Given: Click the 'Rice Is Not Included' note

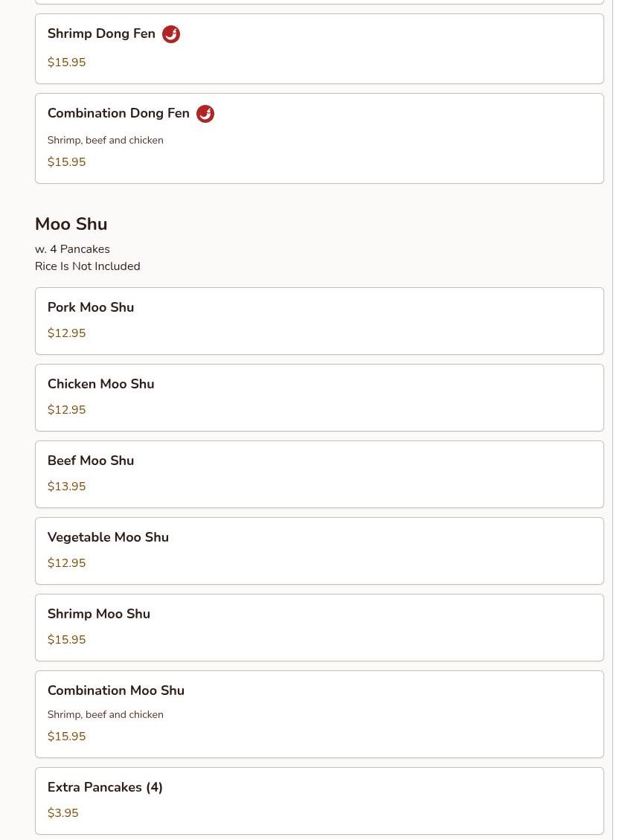Looking at the screenshot, I should pos(87,266).
